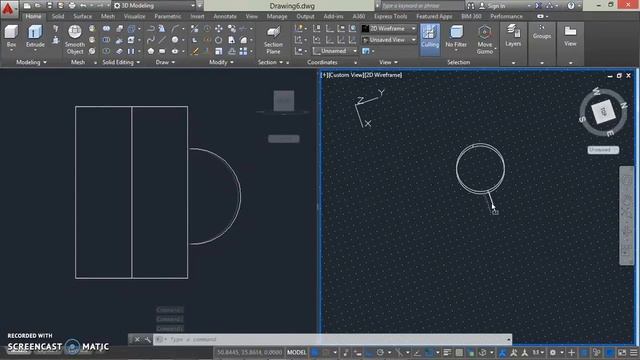Open the Performance tab
Viewport: 640px width, 360px height.
506,16
